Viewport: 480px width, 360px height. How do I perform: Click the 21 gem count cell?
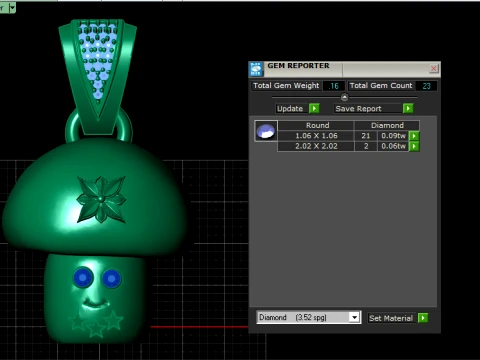[366, 136]
